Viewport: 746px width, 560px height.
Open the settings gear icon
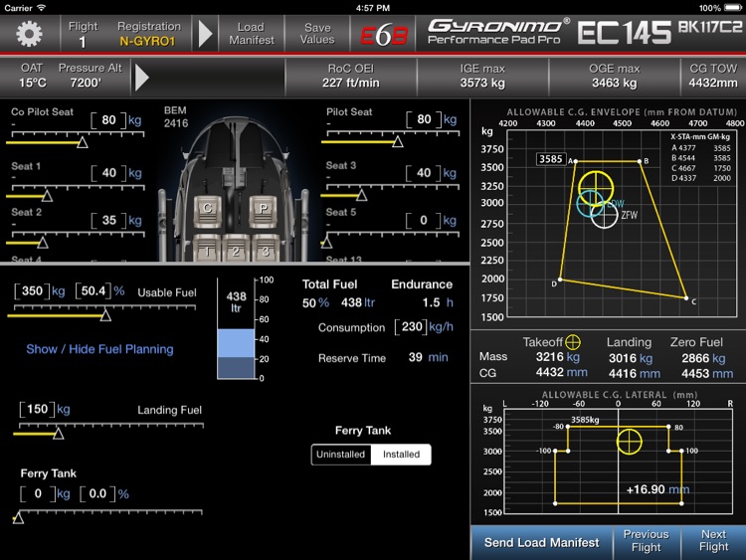click(30, 34)
